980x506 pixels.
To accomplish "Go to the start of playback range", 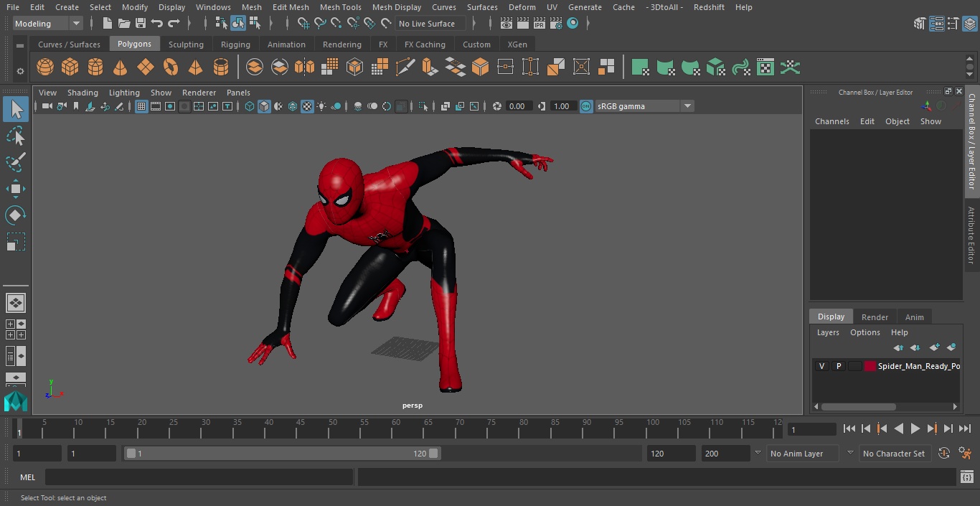I will pos(849,428).
